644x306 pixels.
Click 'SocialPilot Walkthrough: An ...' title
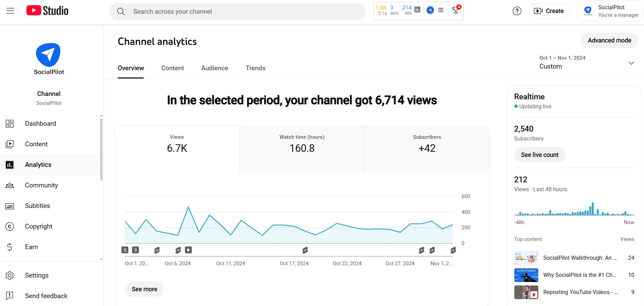pos(580,258)
